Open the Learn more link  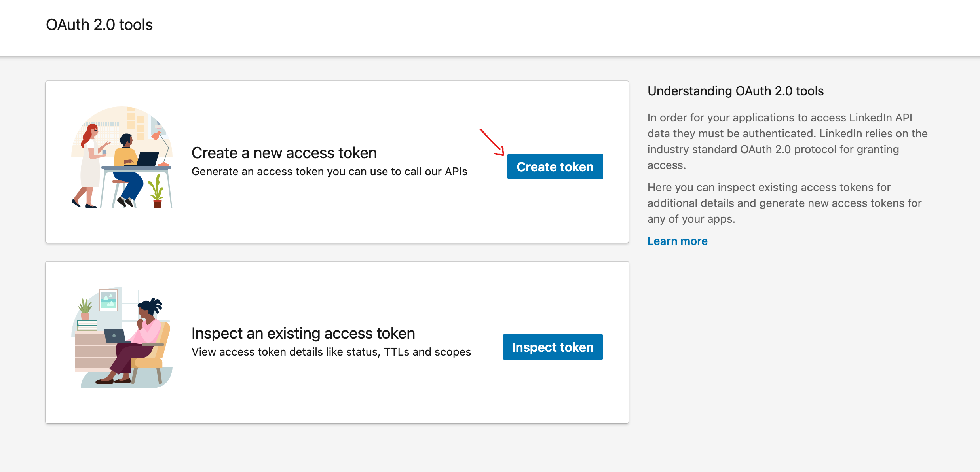point(677,241)
